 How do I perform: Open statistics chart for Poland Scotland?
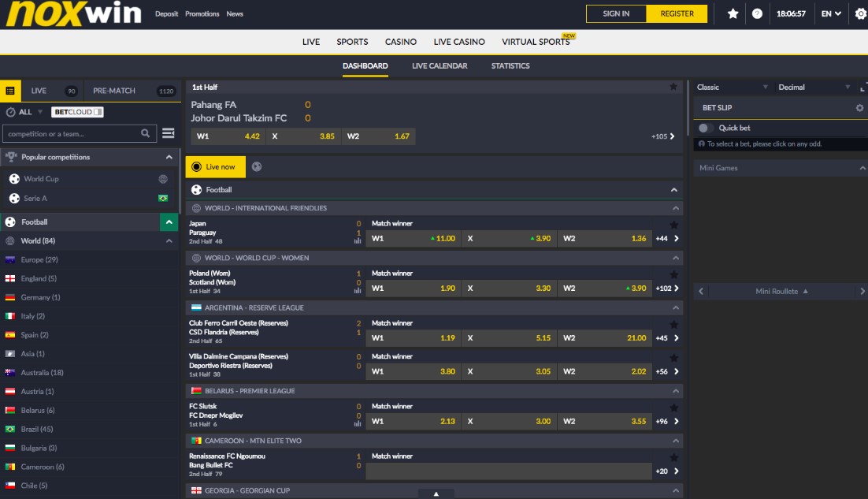[x=358, y=291]
